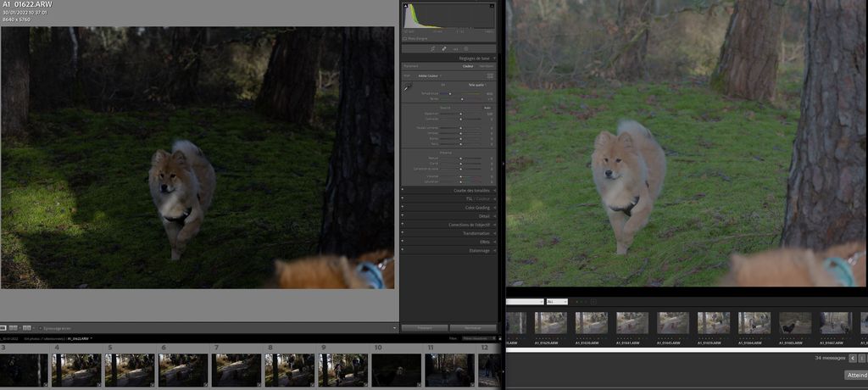This screenshot has width=868, height=390.
Task: Click the Température slider handle
Action: [x=450, y=93]
